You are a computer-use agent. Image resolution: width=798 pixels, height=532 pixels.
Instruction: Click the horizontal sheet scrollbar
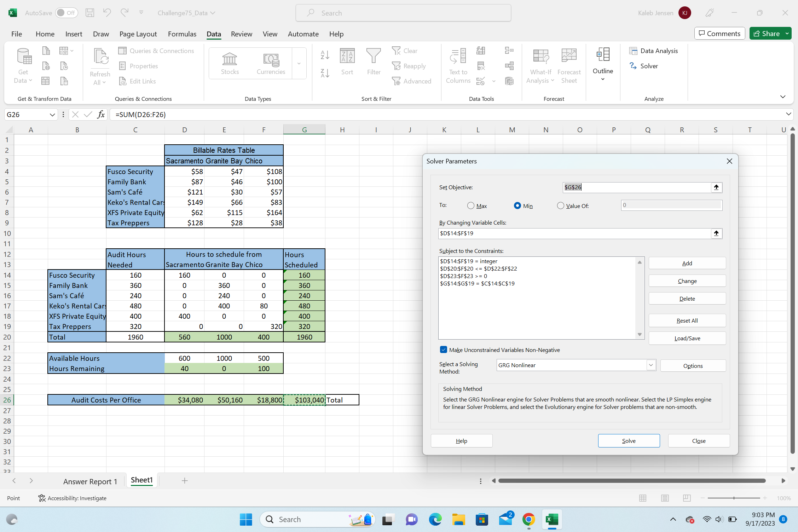(632, 481)
